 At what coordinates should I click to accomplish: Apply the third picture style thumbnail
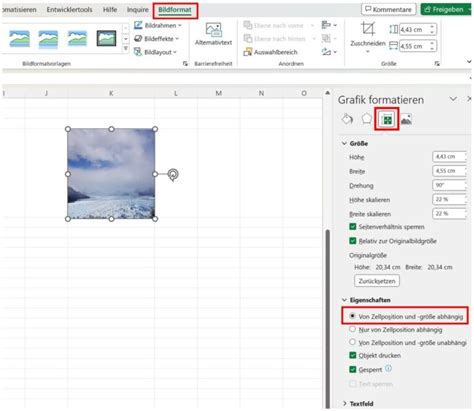[77, 39]
